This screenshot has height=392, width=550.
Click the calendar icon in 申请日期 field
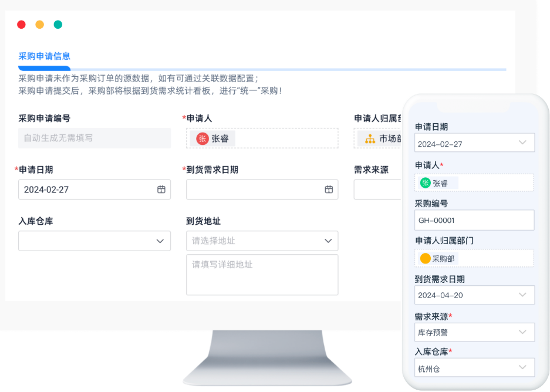tap(161, 190)
